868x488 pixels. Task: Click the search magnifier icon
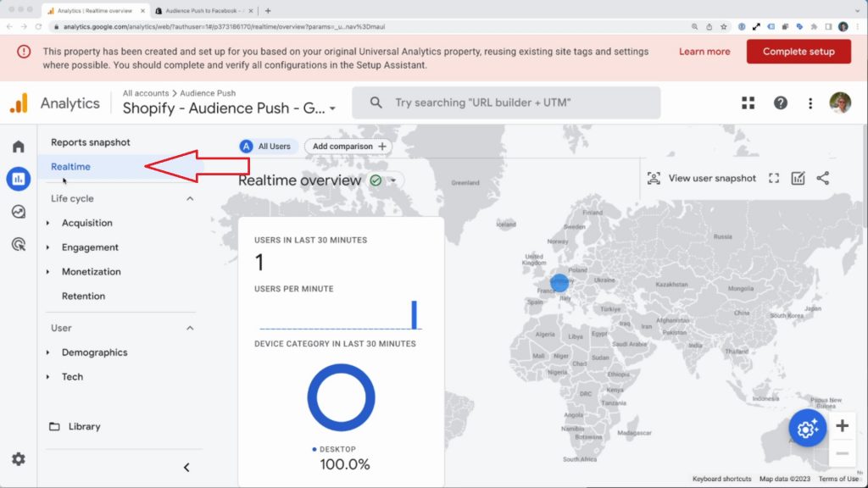(x=376, y=103)
